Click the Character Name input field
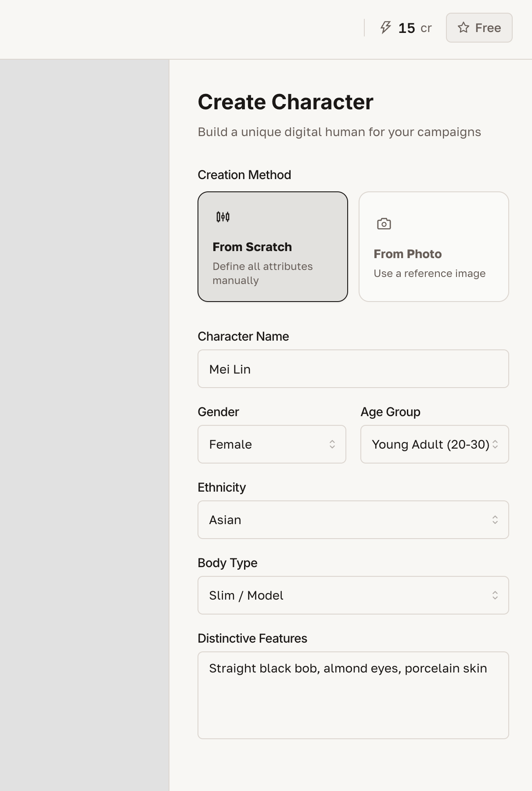532x791 pixels. click(x=353, y=369)
